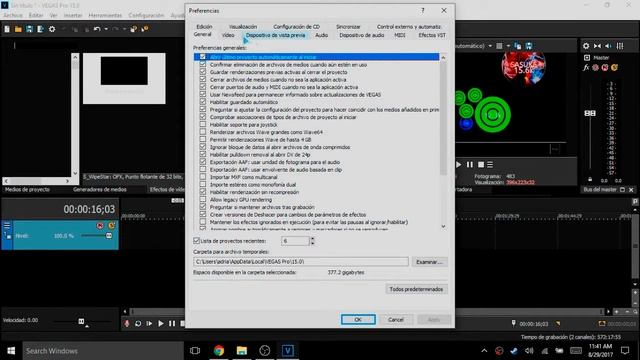Switch to the Edición preferences tab
Viewport: 640px width, 360px height.
coord(204,27)
